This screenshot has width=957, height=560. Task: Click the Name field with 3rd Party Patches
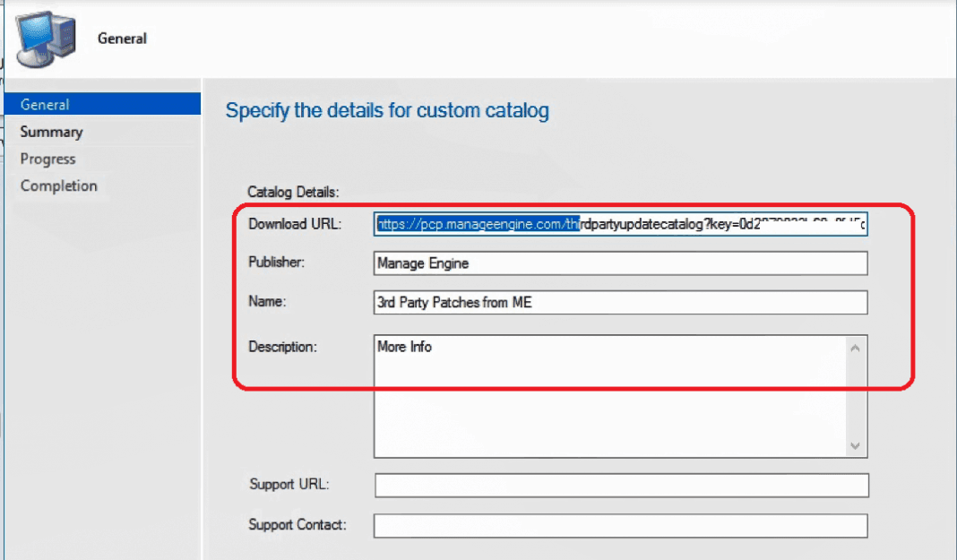[x=621, y=302]
